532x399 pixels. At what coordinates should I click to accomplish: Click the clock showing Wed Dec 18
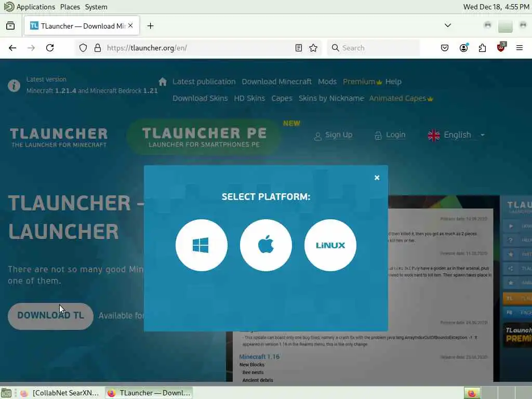(x=496, y=7)
